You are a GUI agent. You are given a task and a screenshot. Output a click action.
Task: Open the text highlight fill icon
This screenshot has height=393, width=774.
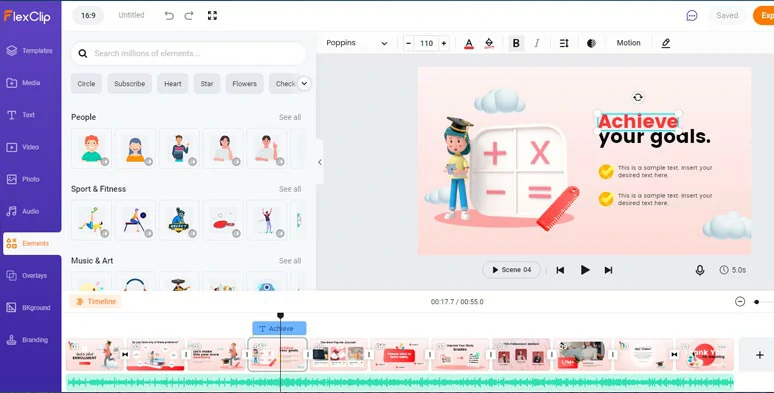point(489,43)
